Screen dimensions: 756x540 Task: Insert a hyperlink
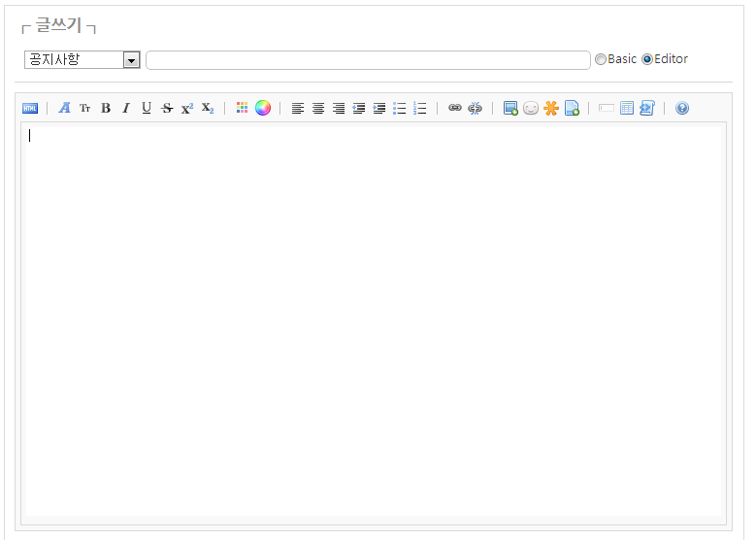tap(454, 109)
